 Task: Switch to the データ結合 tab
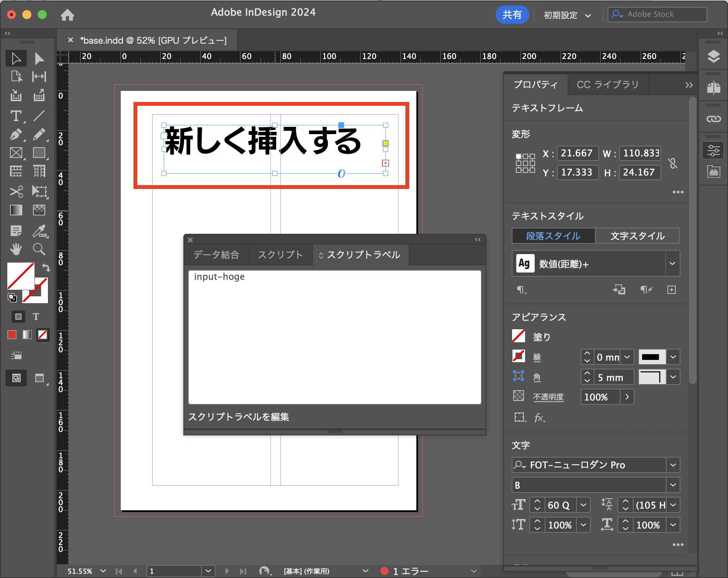pos(216,255)
